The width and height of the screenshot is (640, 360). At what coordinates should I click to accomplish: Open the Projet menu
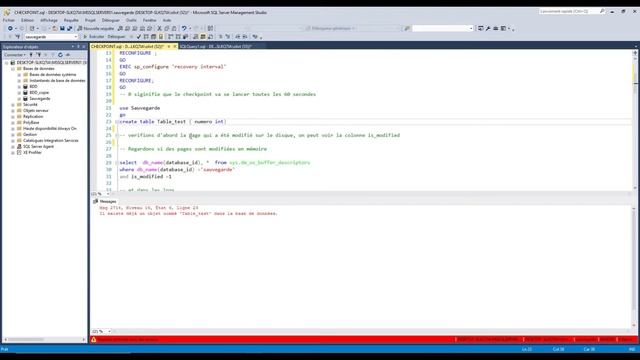point(90,20)
